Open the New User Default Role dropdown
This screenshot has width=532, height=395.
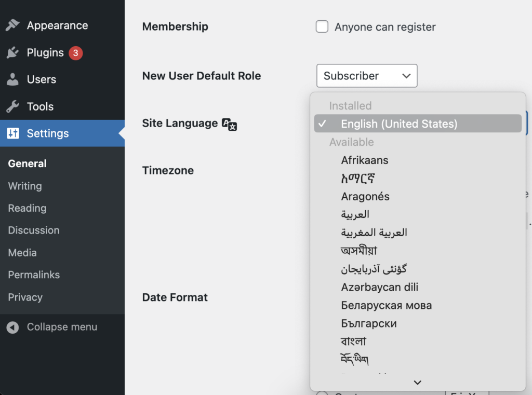pyautogui.click(x=366, y=76)
